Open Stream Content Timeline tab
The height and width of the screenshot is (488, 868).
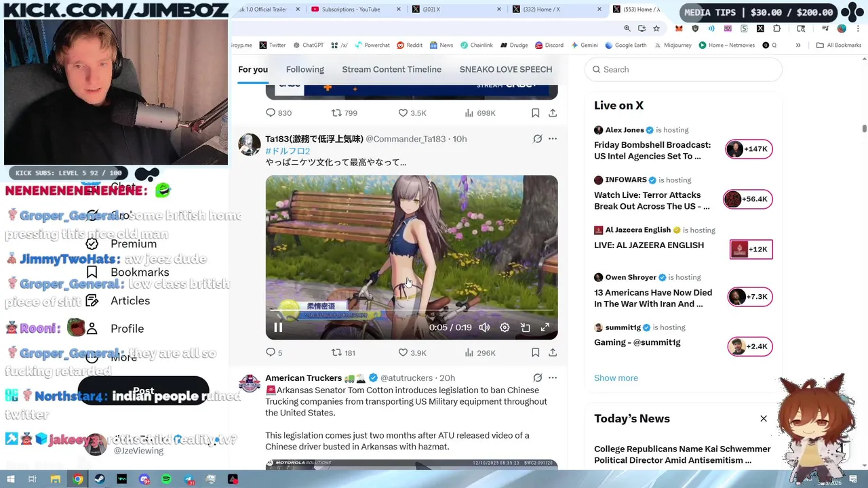(392, 69)
